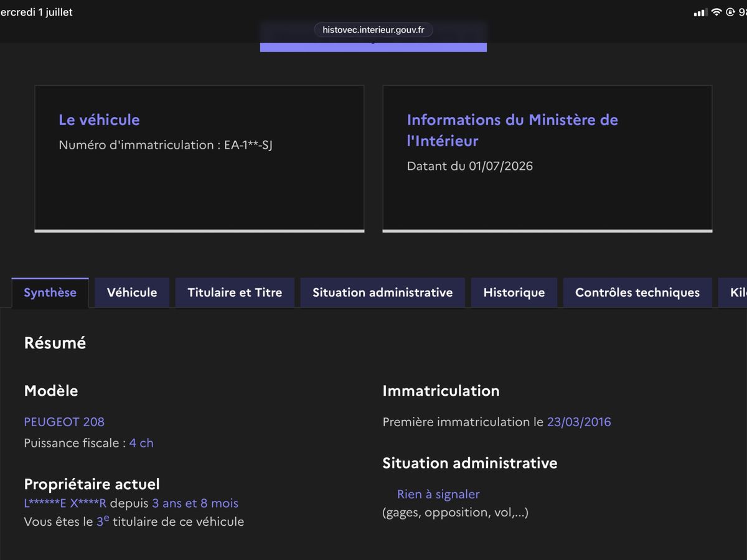The width and height of the screenshot is (747, 560).
Task: Go to the Situation administrative tab
Action: click(383, 292)
